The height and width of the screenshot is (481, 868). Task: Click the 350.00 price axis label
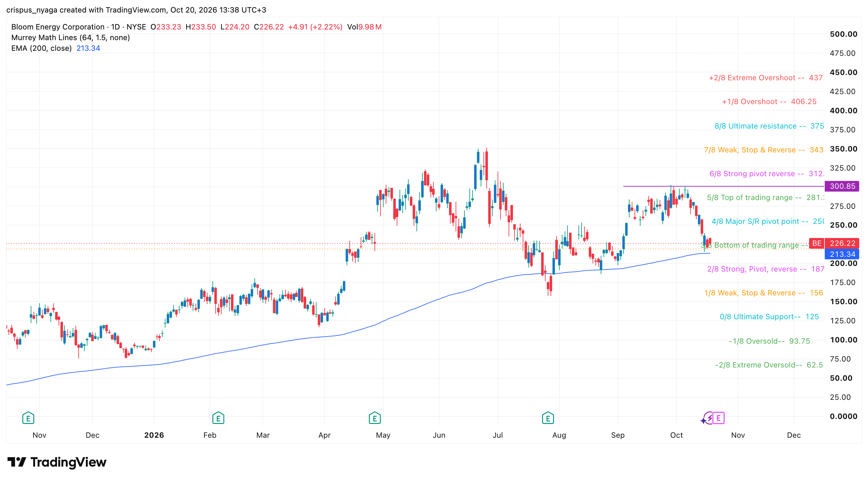(x=844, y=149)
